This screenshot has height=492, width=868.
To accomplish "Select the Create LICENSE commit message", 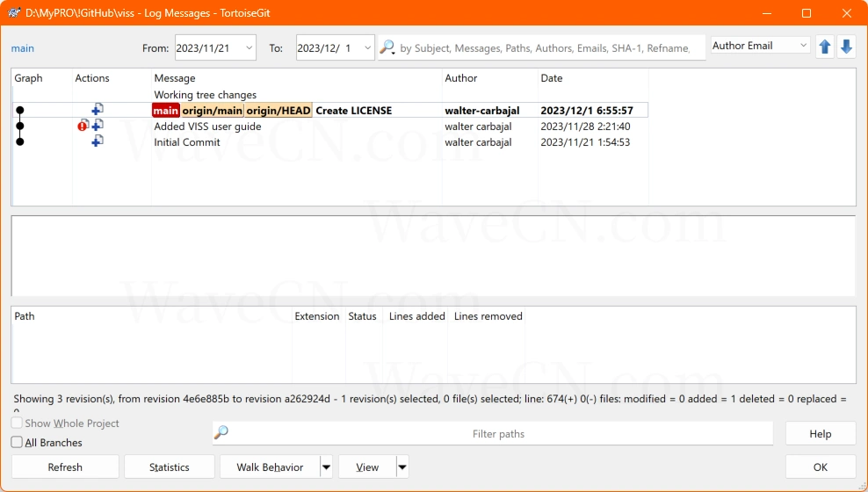I will tap(354, 110).
